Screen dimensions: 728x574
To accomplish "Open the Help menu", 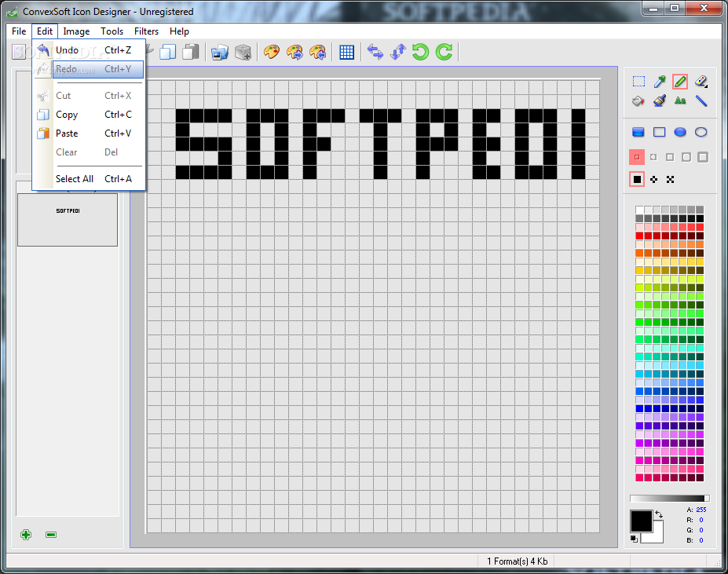I will coord(179,31).
